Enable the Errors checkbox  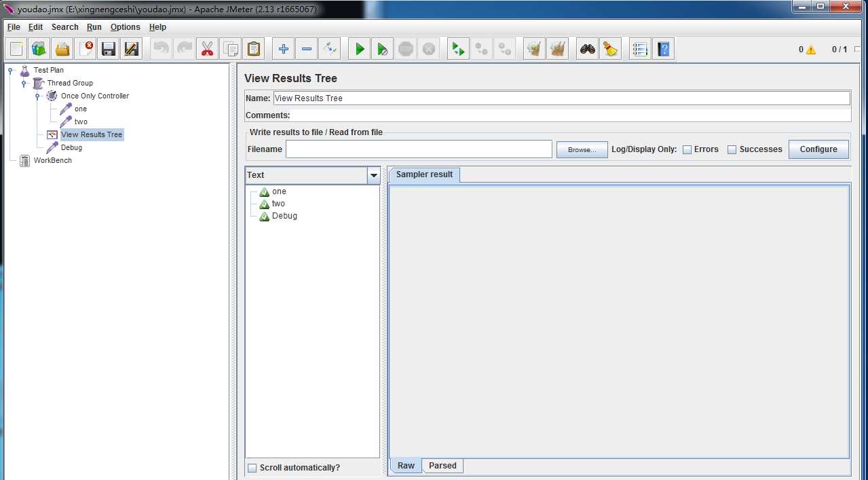[687, 149]
